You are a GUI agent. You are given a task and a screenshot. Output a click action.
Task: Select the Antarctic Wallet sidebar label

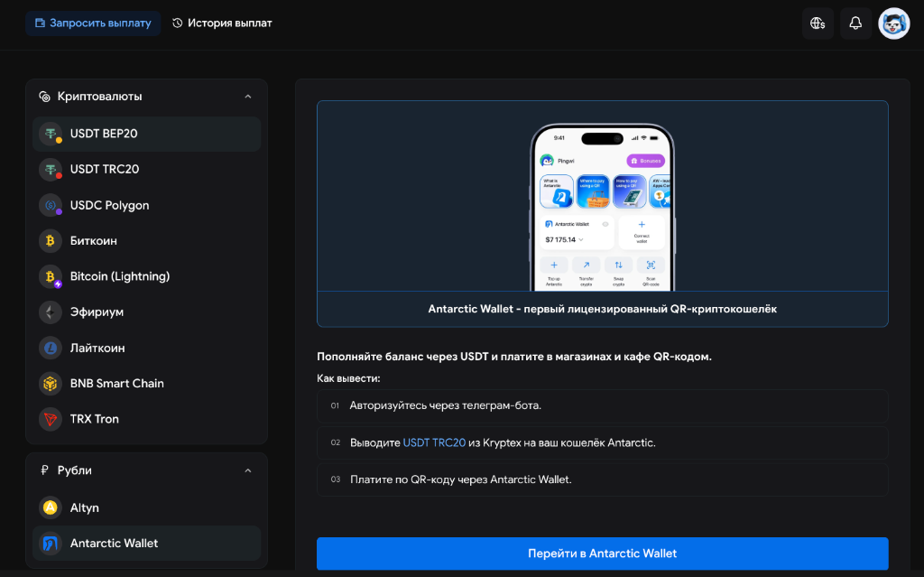point(114,543)
